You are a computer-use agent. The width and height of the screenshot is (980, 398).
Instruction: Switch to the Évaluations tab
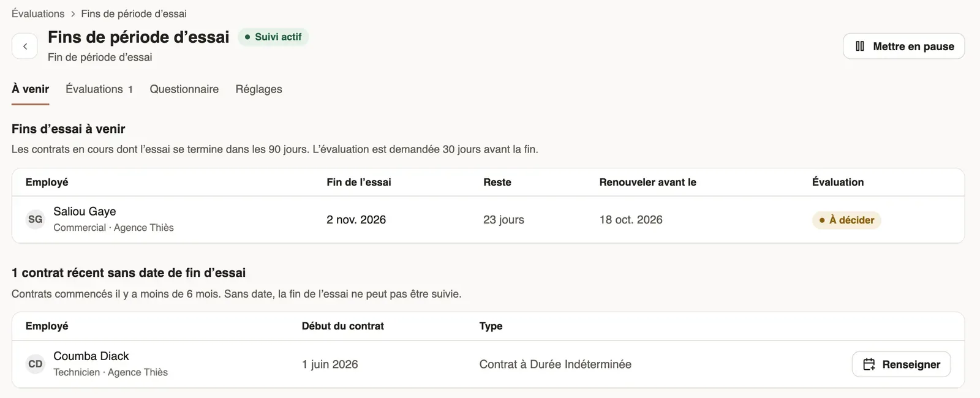click(99, 89)
